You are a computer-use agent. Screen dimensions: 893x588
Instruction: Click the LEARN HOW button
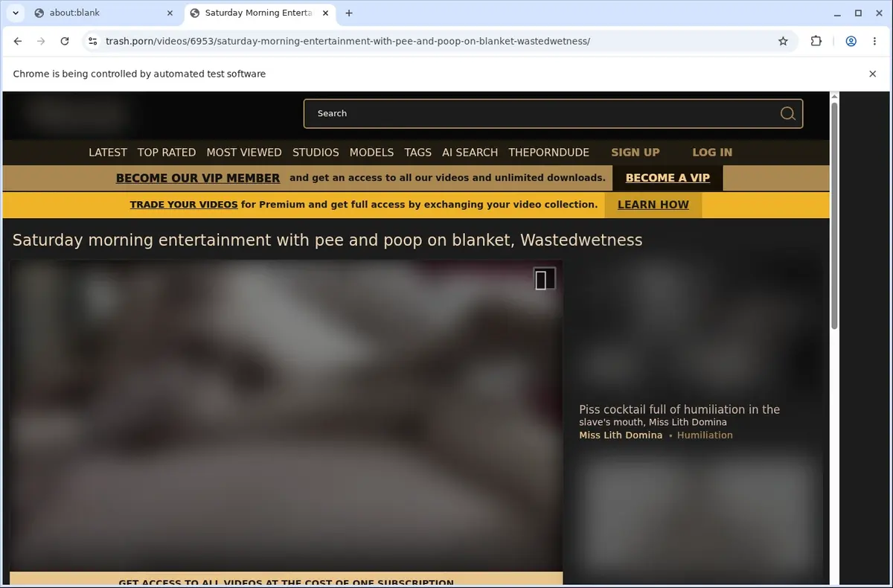click(x=653, y=205)
